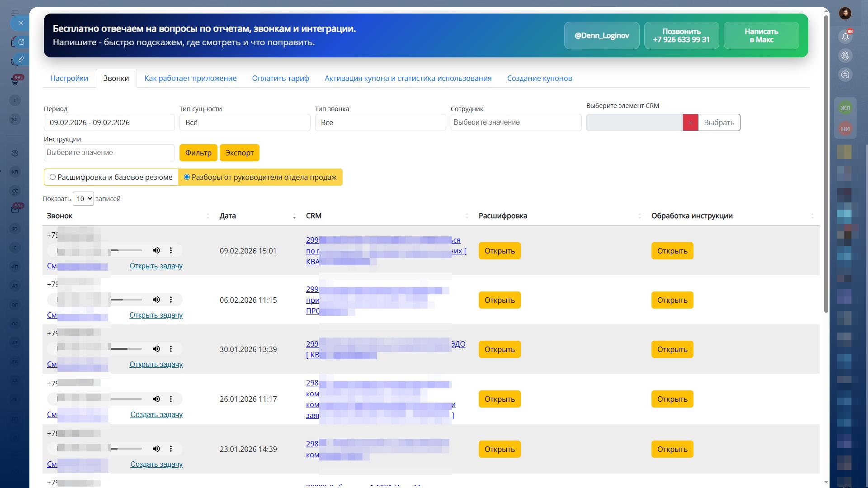Open 'Тип звонка' dropdown

[380, 122]
